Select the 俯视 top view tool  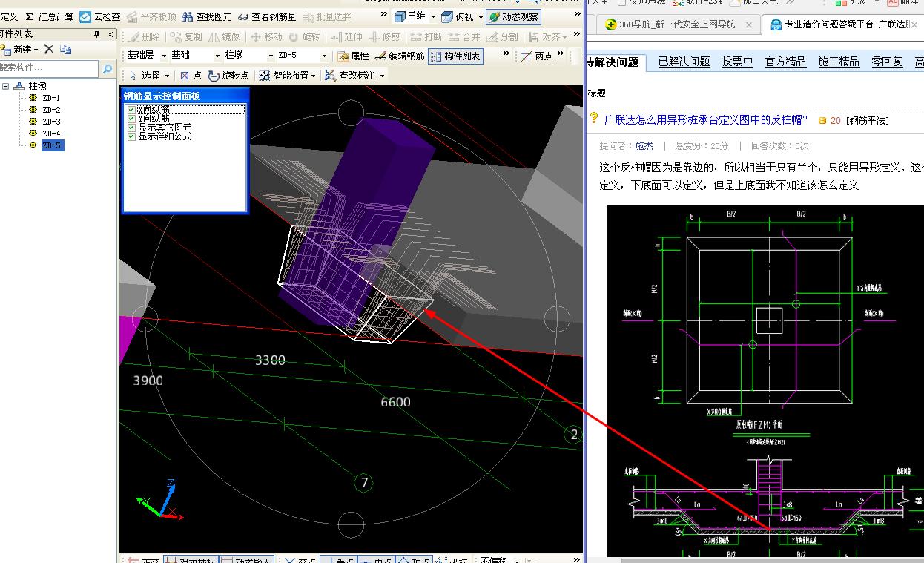458,16
